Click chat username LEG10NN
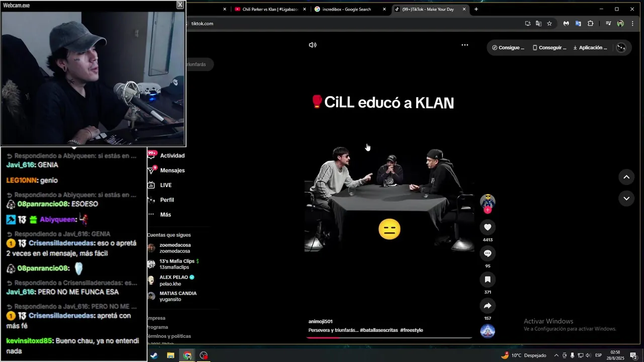This screenshot has width=644, height=362. [x=21, y=180]
